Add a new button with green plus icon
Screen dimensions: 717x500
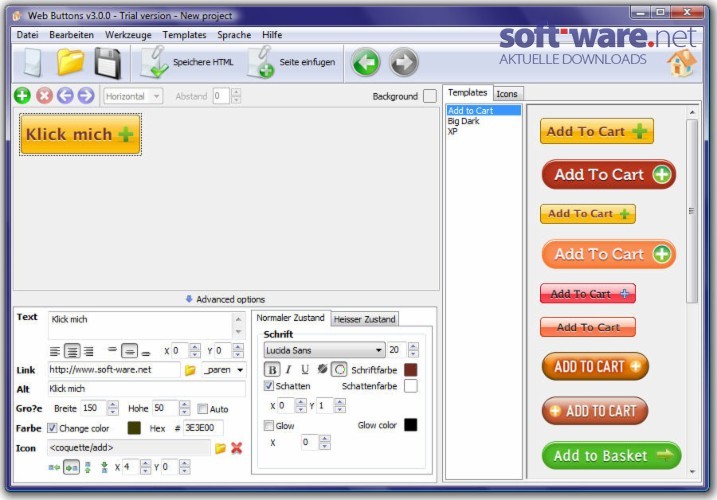pyautogui.click(x=22, y=96)
